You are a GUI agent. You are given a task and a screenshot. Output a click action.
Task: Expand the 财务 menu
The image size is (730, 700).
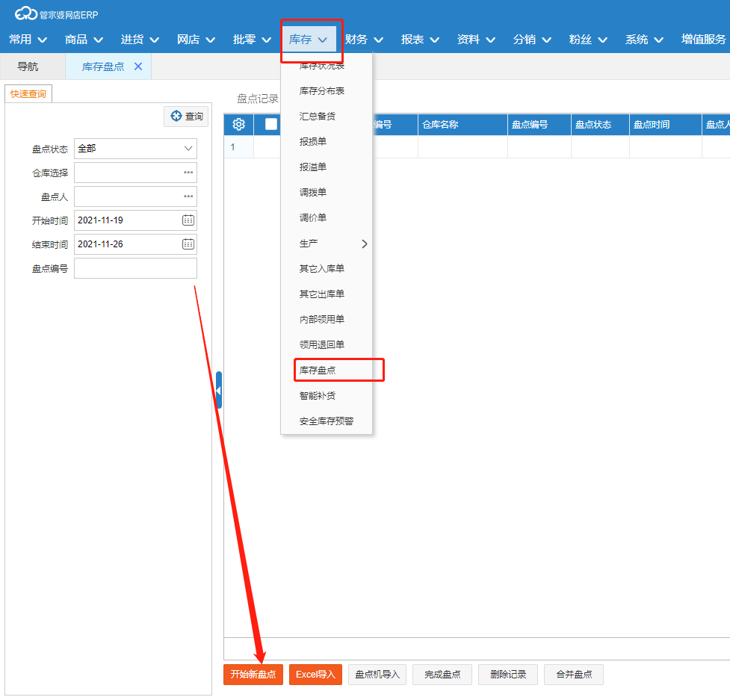(x=364, y=40)
